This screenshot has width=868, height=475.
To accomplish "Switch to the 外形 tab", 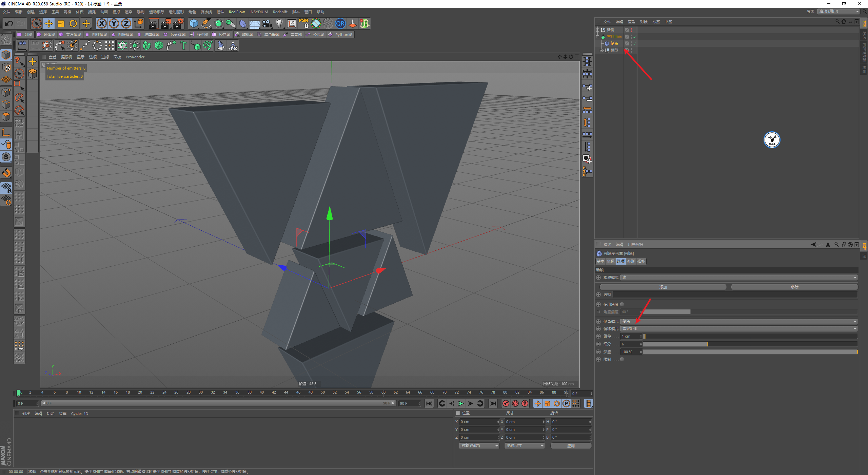I will point(631,261).
